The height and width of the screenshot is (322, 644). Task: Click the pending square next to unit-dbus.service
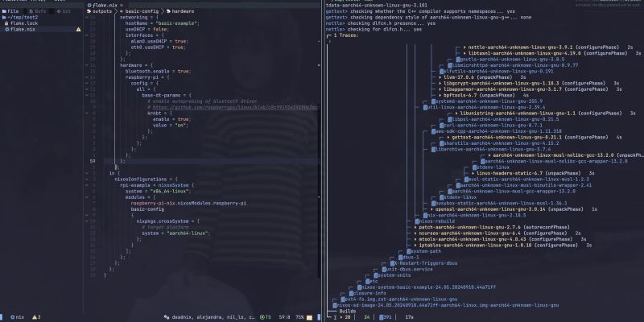pyautogui.click(x=384, y=270)
